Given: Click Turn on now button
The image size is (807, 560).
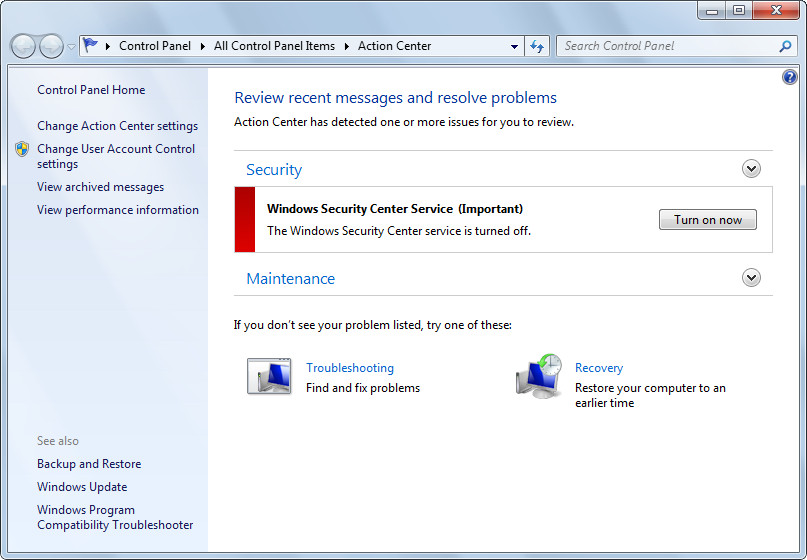Looking at the screenshot, I should click(708, 220).
